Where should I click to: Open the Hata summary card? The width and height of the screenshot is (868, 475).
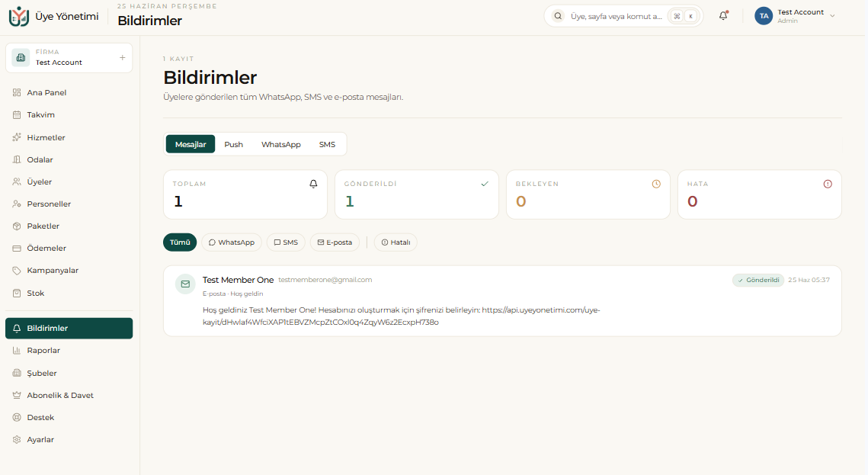760,194
